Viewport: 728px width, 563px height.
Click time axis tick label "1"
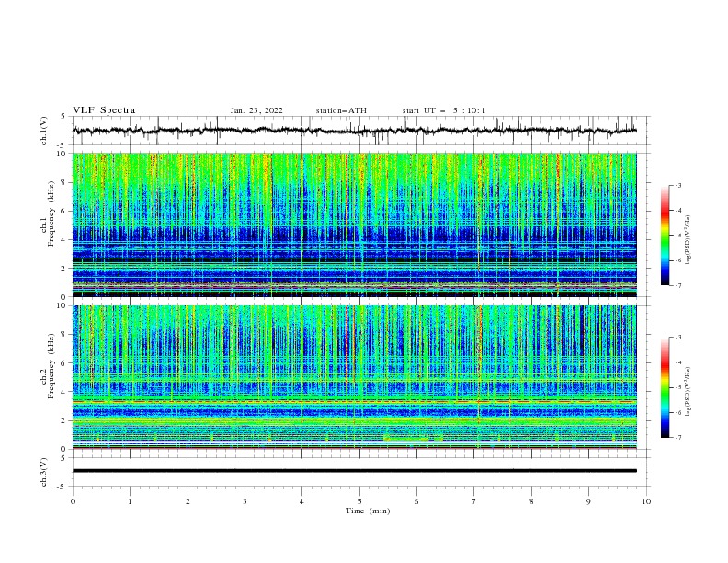click(x=130, y=501)
